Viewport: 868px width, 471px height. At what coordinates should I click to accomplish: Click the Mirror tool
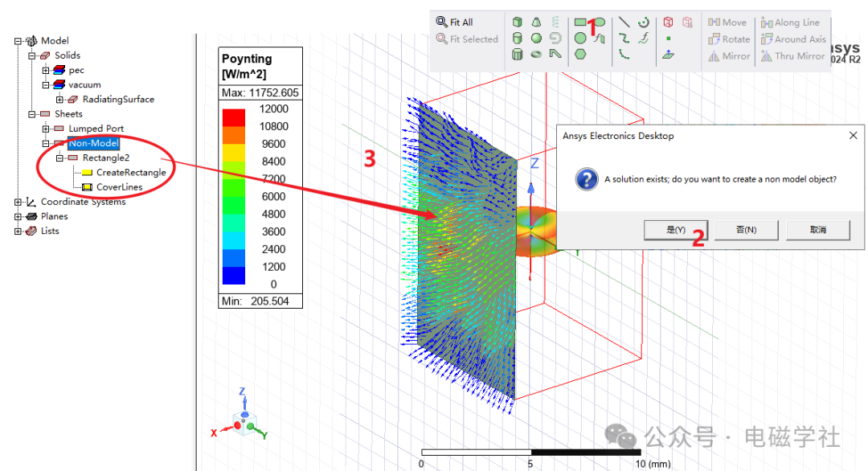coord(729,56)
